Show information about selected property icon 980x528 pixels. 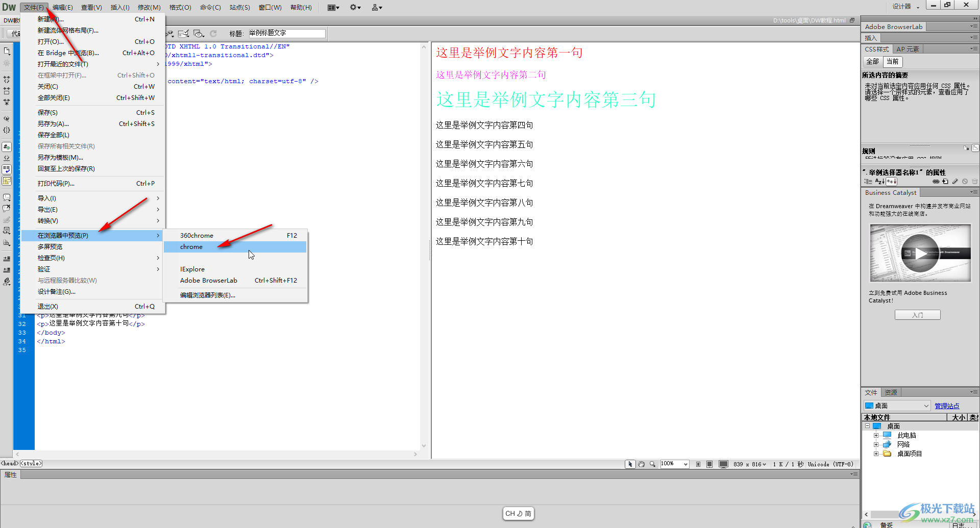coord(966,148)
